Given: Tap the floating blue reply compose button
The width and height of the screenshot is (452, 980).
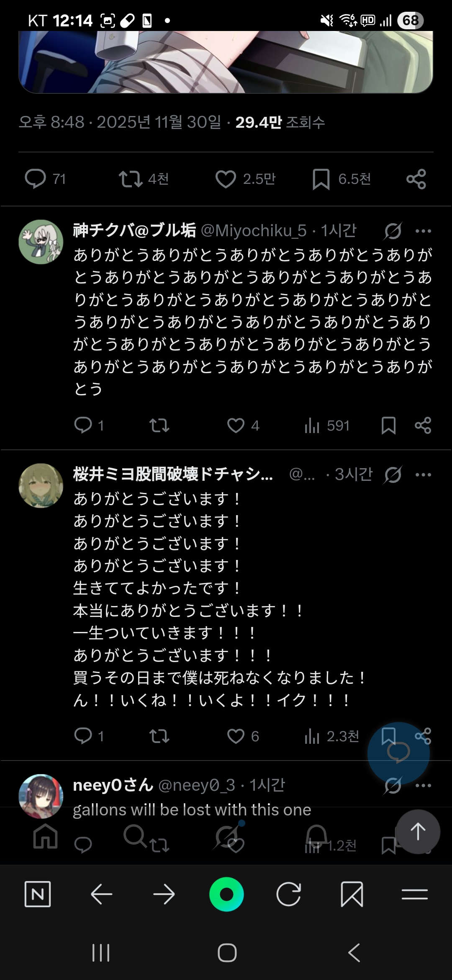Looking at the screenshot, I should point(398,753).
